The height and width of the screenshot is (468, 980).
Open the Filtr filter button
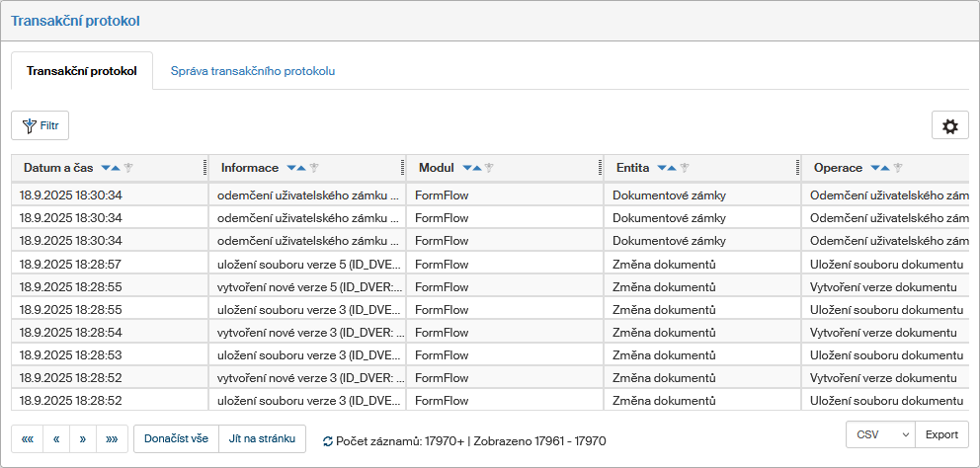click(40, 126)
